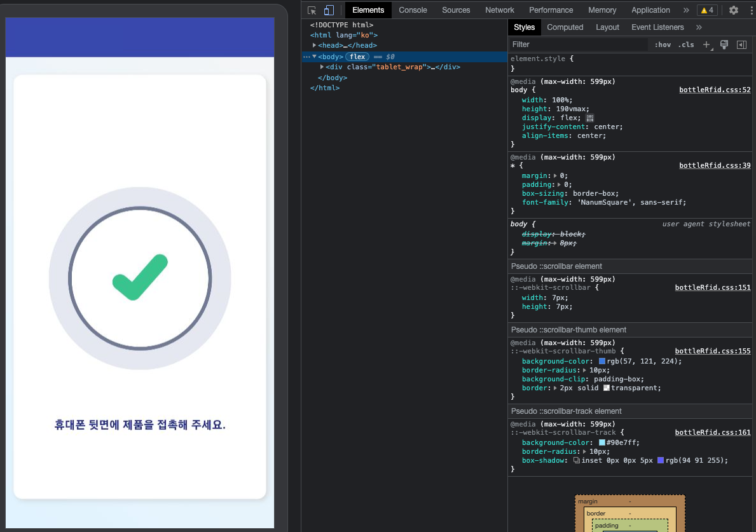Switch to the Console tab
Image resolution: width=756 pixels, height=532 pixels.
[413, 10]
